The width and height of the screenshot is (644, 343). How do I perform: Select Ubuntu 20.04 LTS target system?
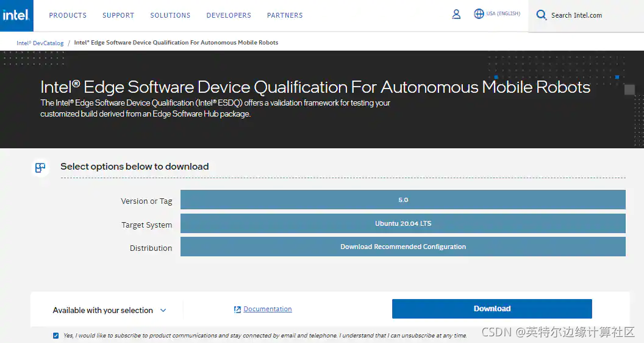click(403, 223)
